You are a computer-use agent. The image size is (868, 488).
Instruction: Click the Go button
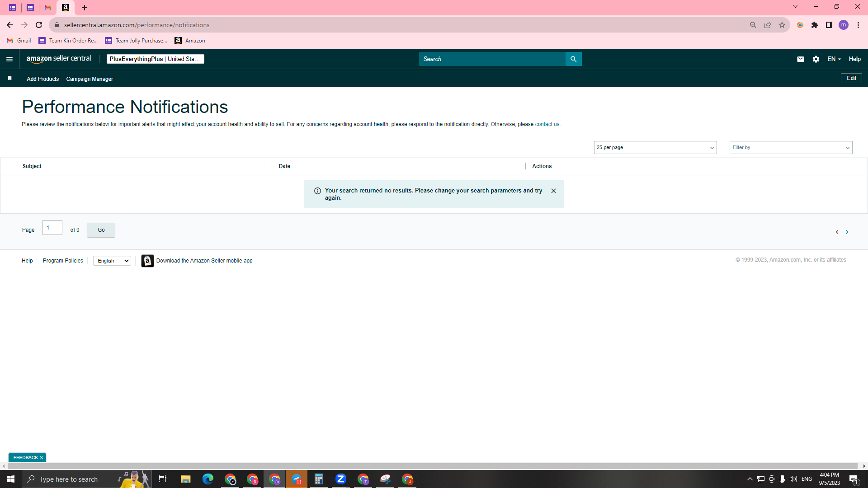click(x=101, y=230)
